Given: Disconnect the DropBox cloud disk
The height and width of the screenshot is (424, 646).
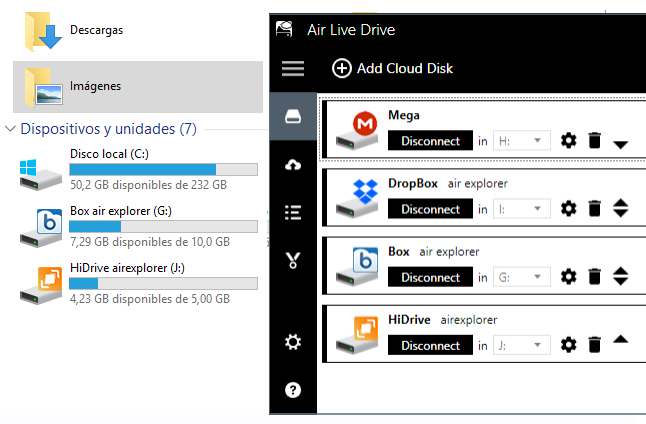Looking at the screenshot, I should (430, 209).
